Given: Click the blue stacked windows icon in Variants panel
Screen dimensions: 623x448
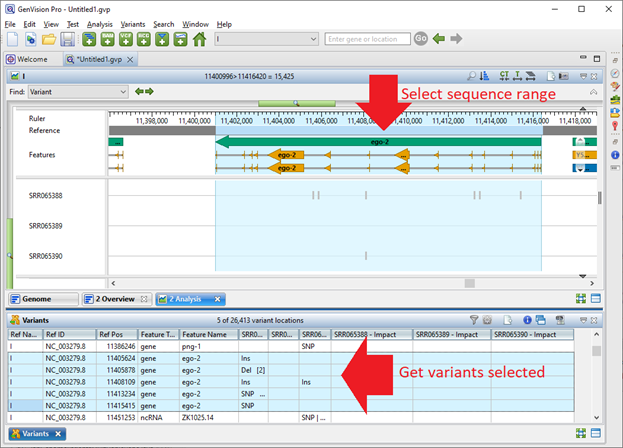Looking at the screenshot, I should click(540, 320).
